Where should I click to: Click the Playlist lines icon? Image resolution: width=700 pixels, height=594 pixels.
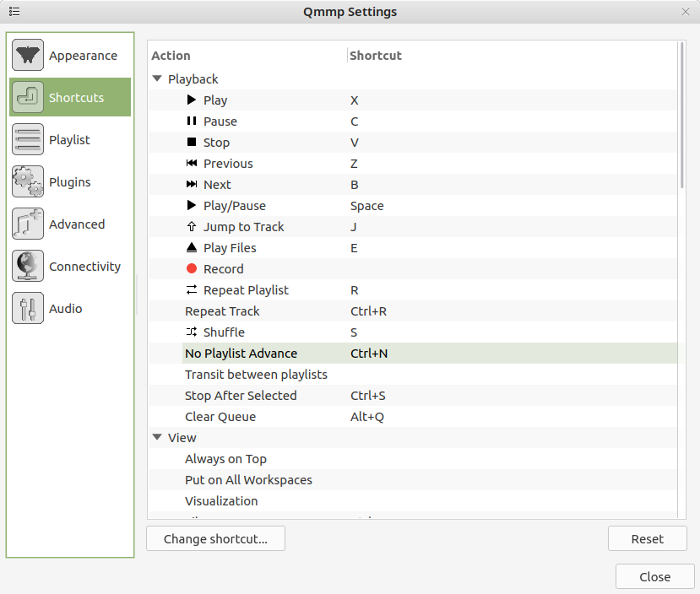[x=28, y=139]
